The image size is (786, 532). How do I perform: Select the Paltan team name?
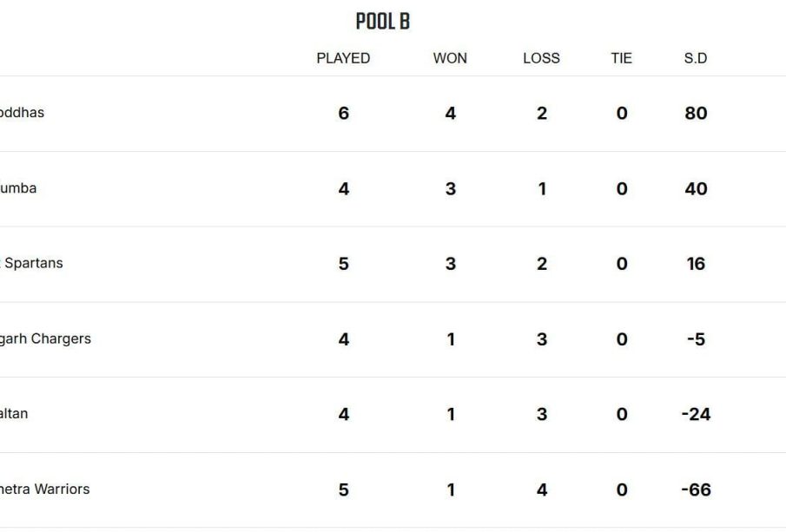coord(14,413)
